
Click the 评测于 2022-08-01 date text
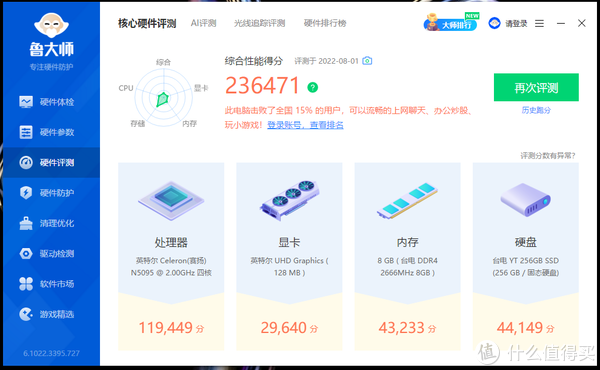[x=326, y=61]
